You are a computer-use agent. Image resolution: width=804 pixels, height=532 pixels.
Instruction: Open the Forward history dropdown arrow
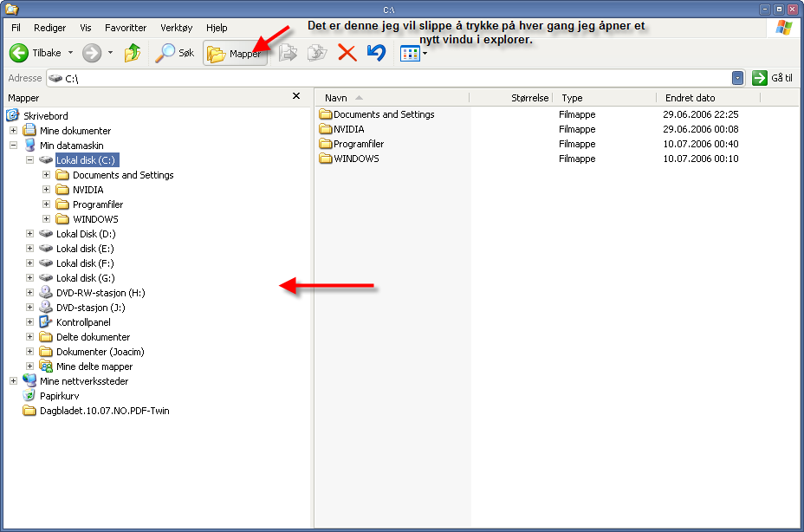pyautogui.click(x=110, y=53)
